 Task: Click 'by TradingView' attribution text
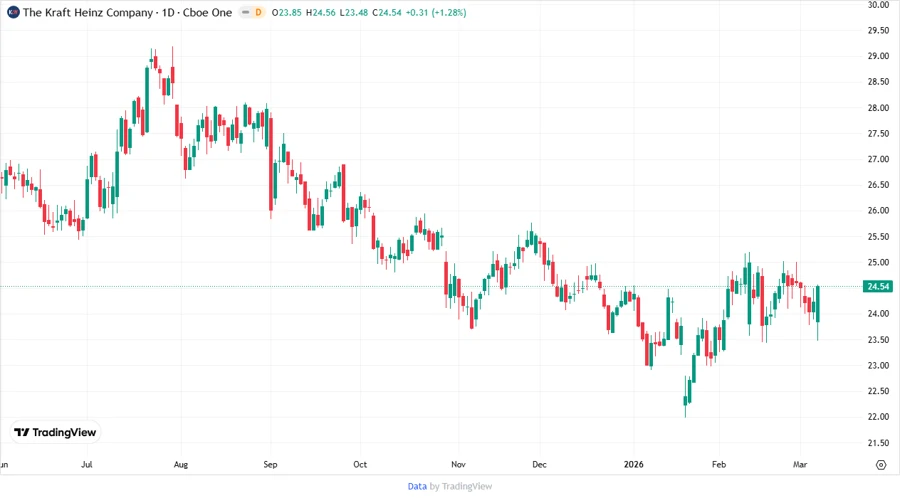[461, 486]
